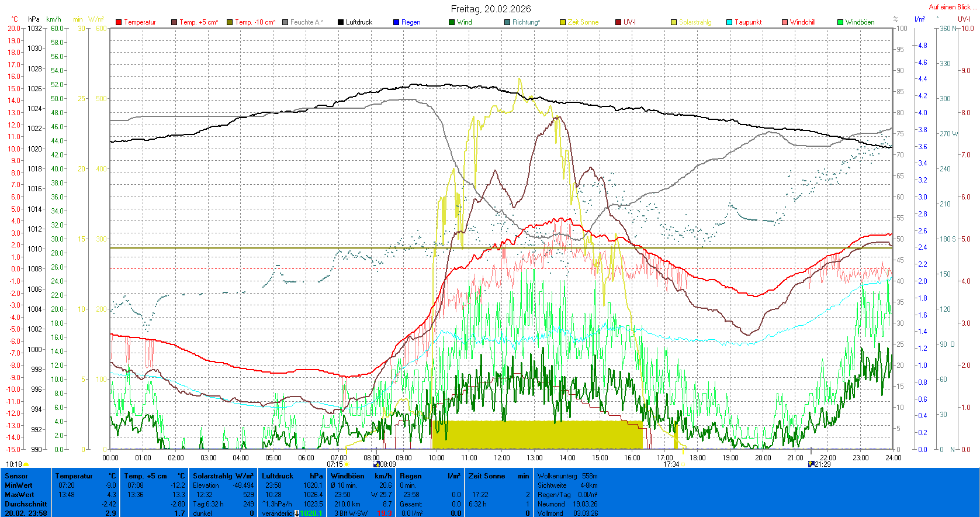Click the 'Zeit Sonne' legend label

click(x=583, y=22)
